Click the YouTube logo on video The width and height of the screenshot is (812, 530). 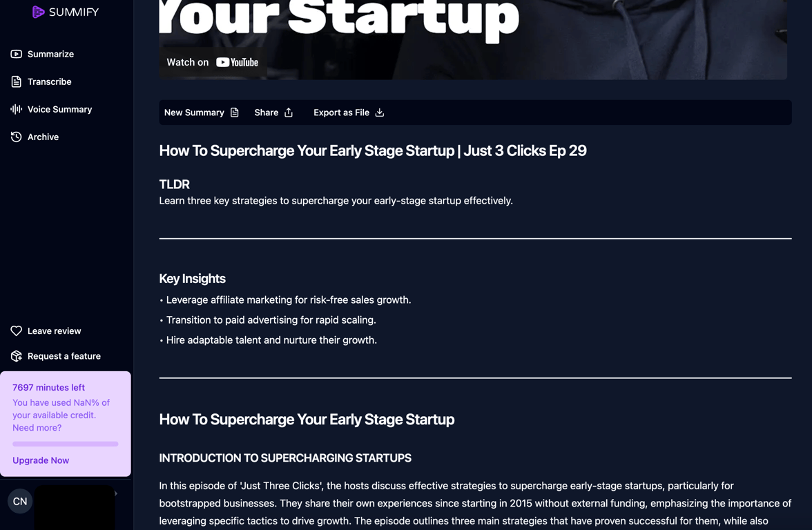pyautogui.click(x=237, y=62)
